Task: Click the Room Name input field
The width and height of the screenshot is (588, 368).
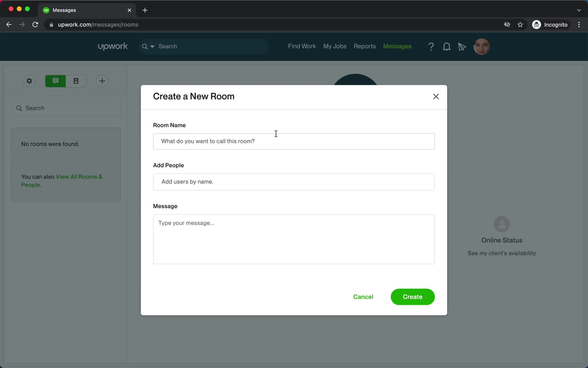Action: [x=294, y=141]
